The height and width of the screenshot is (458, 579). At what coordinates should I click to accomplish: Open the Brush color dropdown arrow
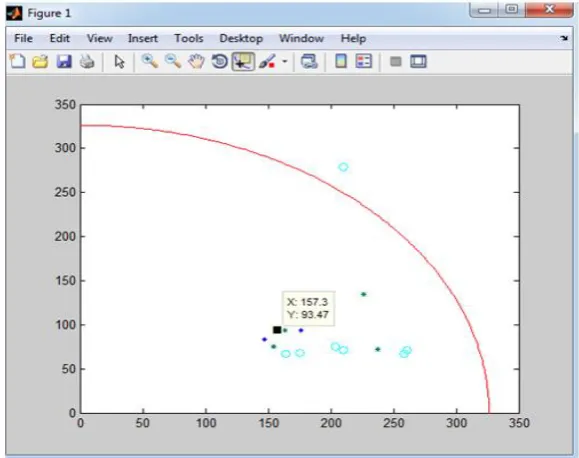(285, 61)
